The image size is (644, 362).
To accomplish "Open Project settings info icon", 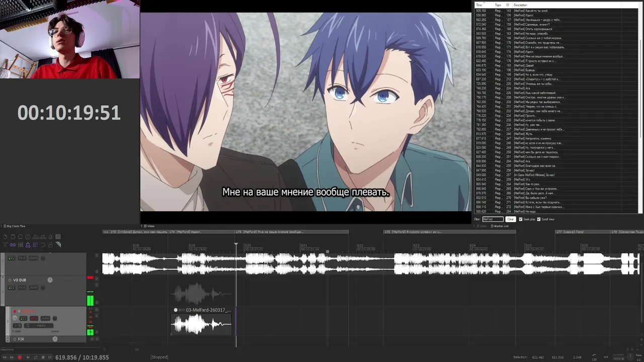I will coord(28,237).
